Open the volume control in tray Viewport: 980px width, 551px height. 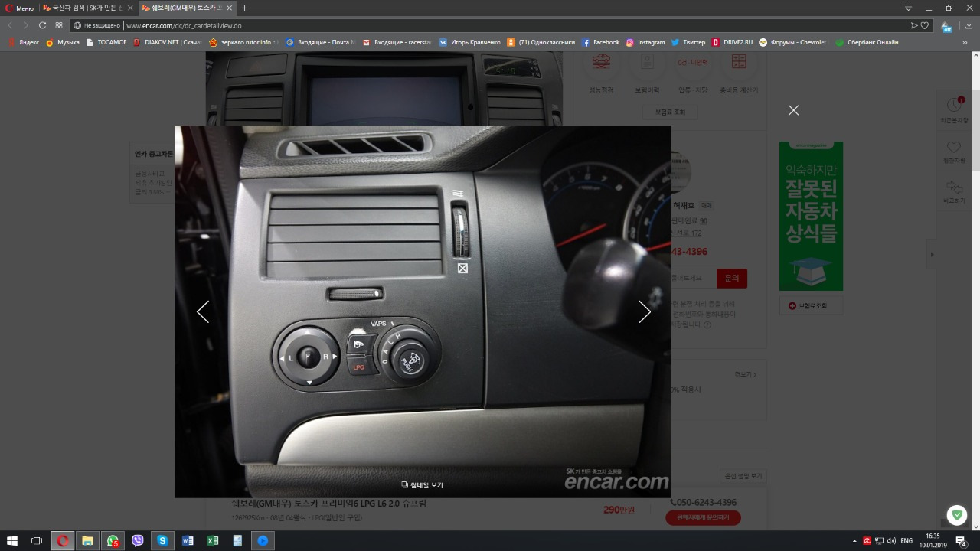(x=891, y=540)
